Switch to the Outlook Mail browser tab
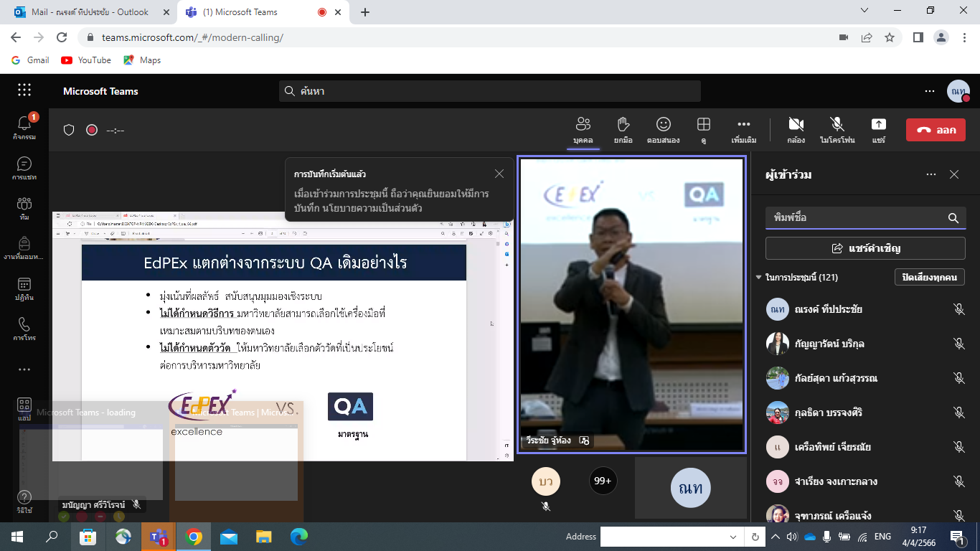This screenshot has width=980, height=551. 90,12
